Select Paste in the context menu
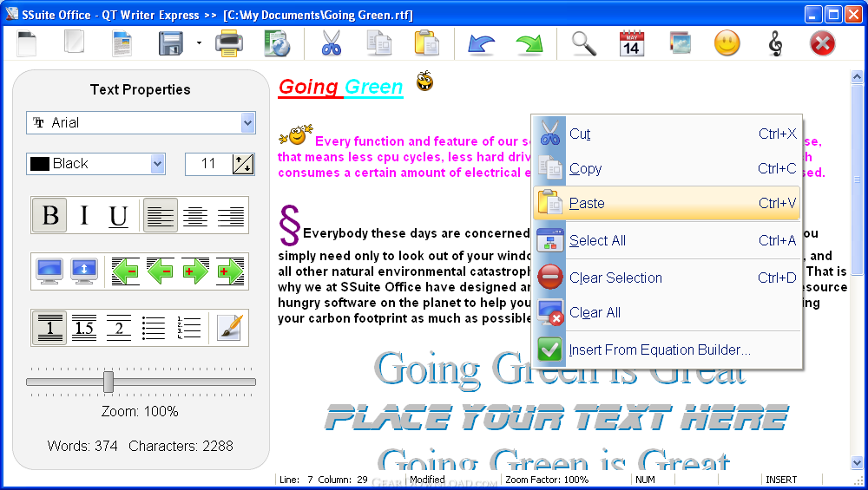This screenshot has height=490, width=868. (667, 203)
